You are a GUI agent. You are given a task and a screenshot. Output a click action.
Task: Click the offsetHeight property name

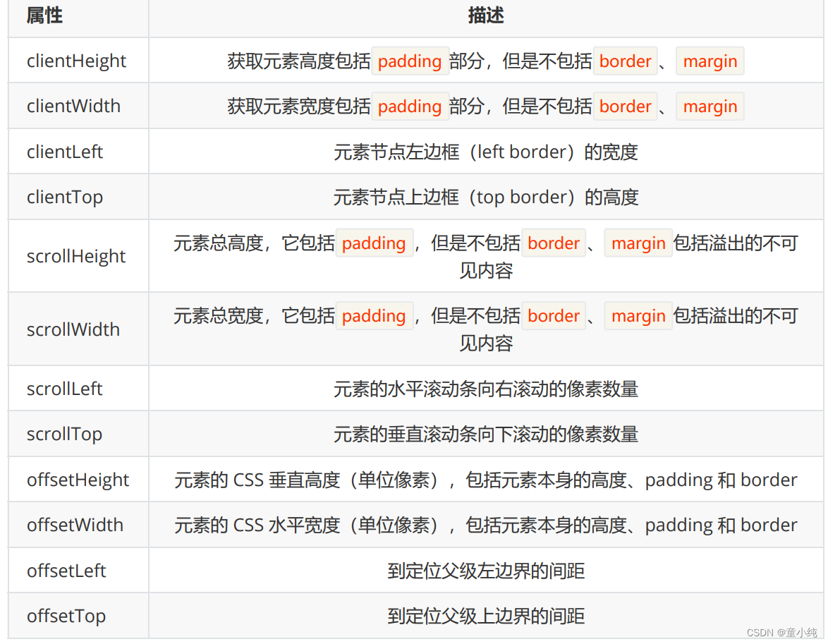[x=78, y=480]
